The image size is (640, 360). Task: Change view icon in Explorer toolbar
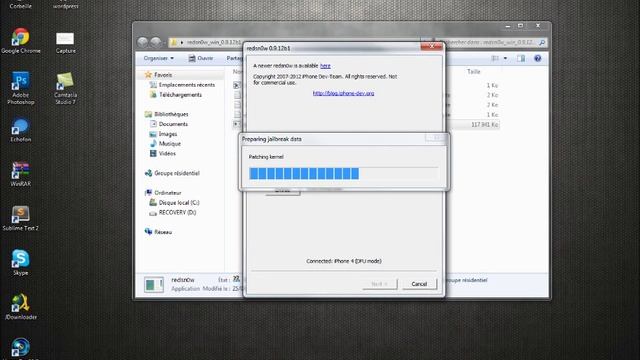tap(495, 58)
